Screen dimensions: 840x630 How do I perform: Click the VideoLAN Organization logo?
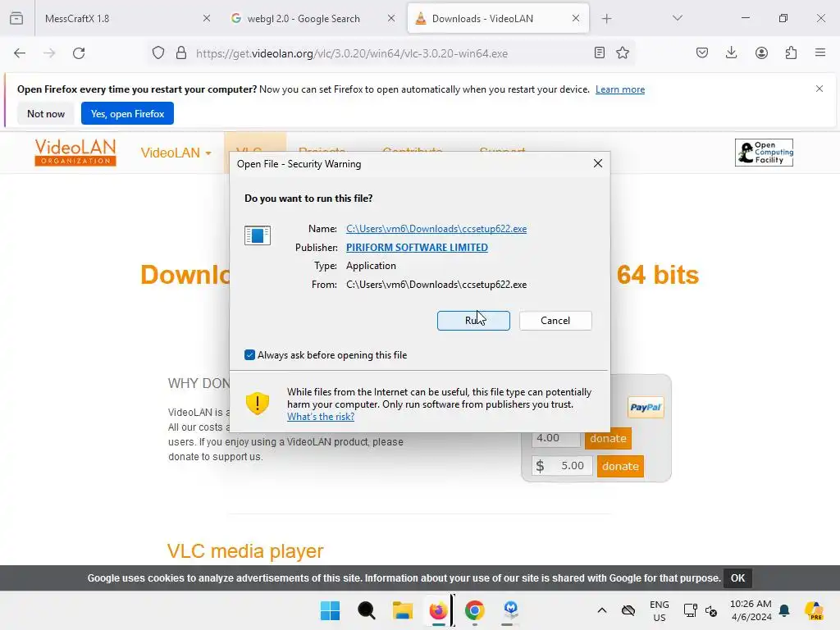[75, 153]
